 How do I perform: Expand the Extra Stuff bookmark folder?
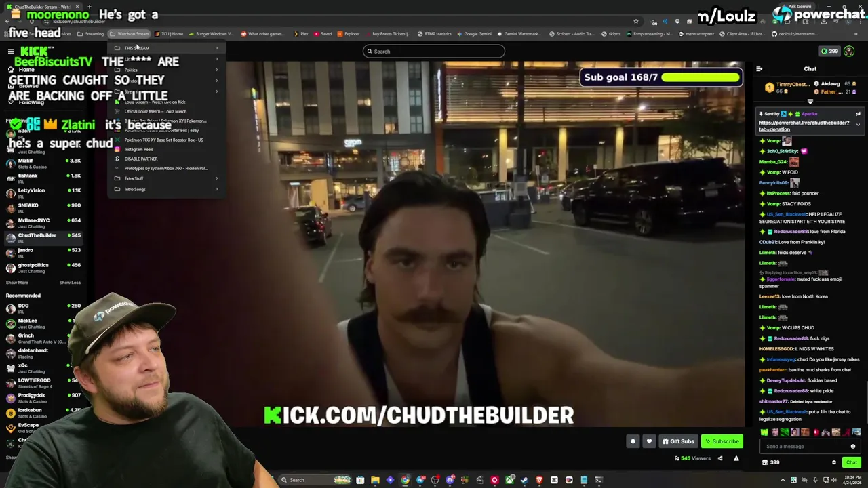coord(166,178)
